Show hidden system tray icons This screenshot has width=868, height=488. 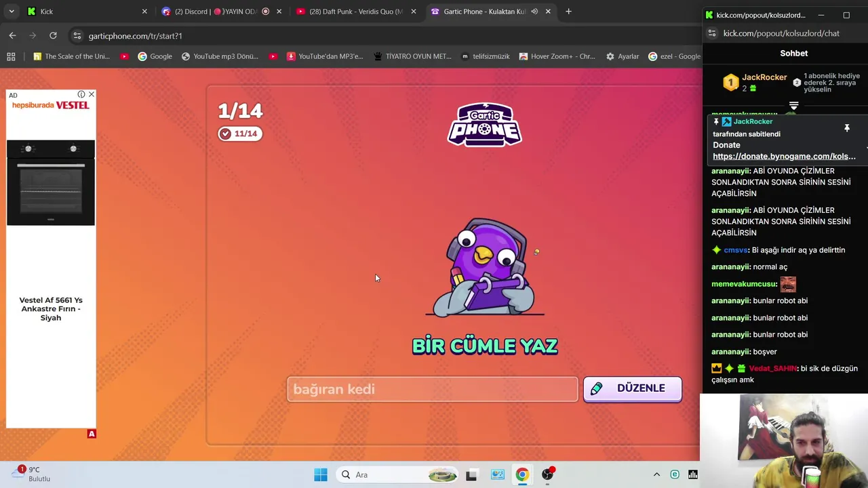(656, 474)
